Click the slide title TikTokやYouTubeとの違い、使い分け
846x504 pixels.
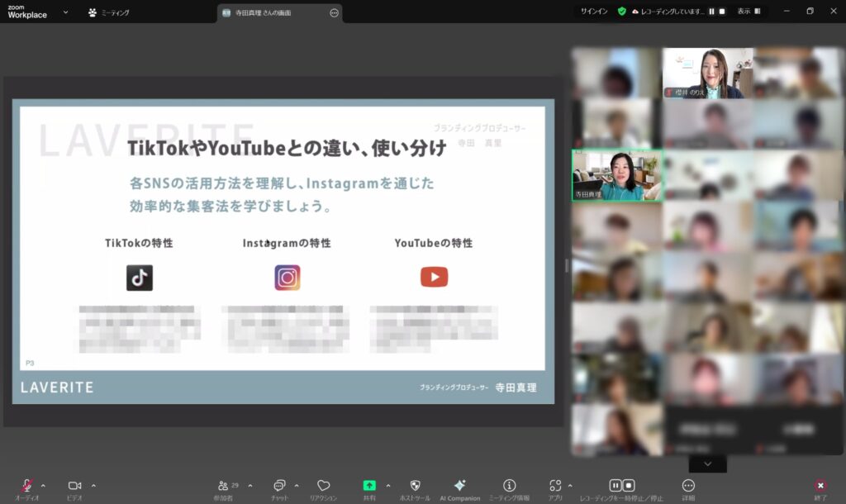[x=287, y=148]
